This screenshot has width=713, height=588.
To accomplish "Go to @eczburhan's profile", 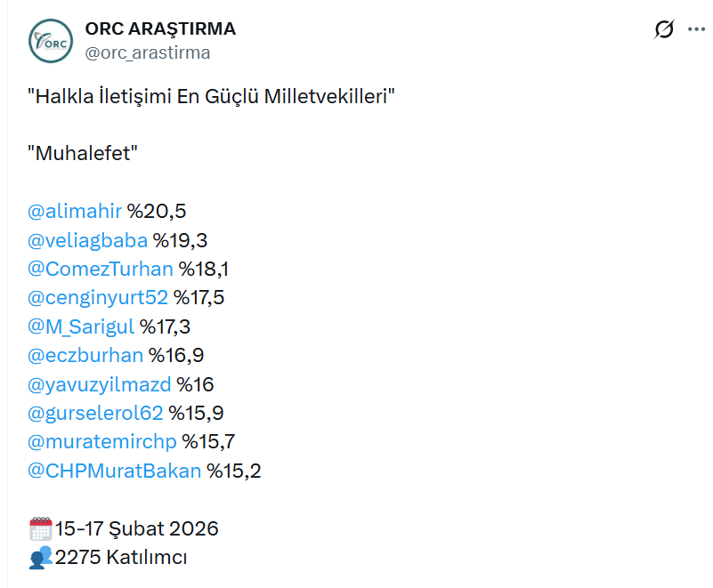I will (85, 356).
